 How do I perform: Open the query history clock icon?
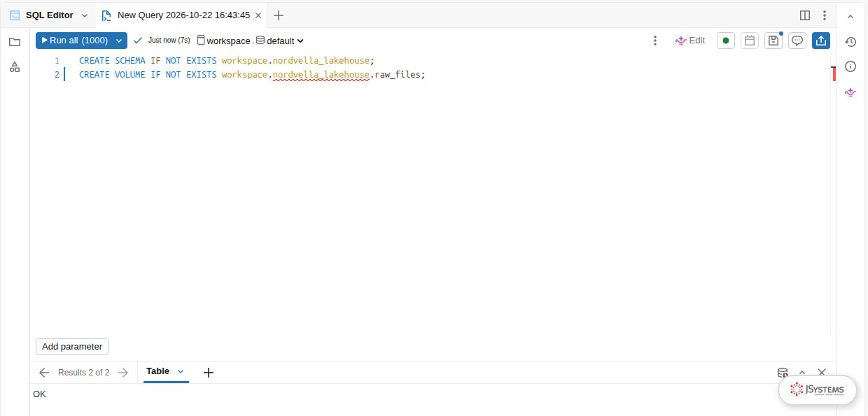[850, 42]
